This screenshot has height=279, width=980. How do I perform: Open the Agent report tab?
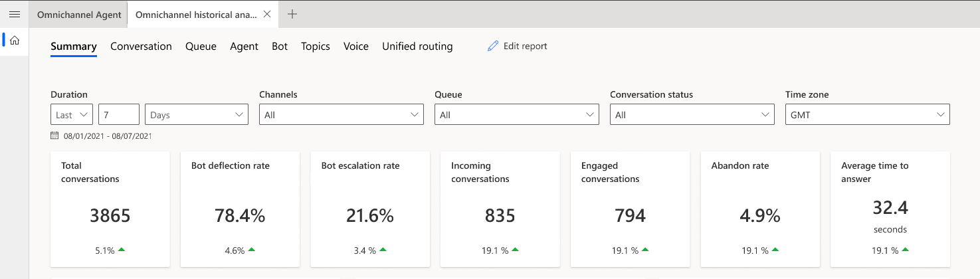pyautogui.click(x=244, y=46)
